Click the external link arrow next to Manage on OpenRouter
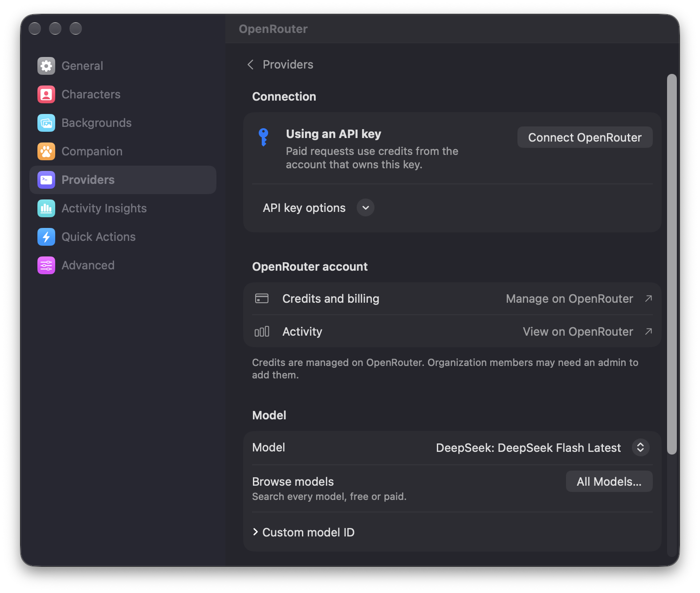The width and height of the screenshot is (700, 593). [648, 298]
